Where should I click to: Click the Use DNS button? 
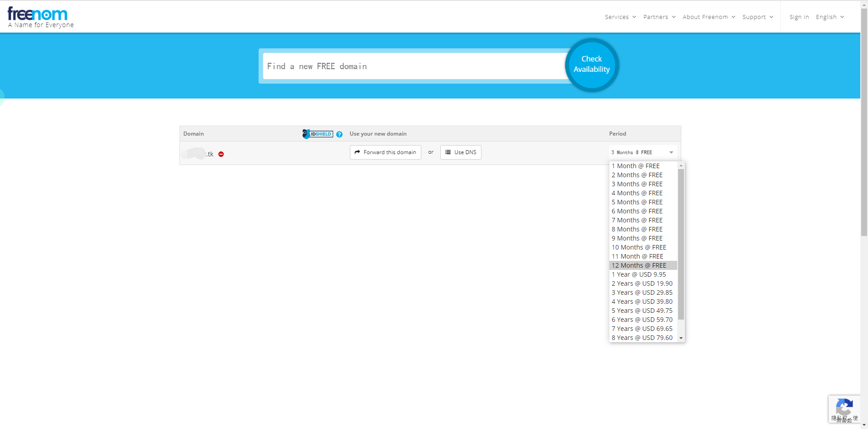coord(461,152)
